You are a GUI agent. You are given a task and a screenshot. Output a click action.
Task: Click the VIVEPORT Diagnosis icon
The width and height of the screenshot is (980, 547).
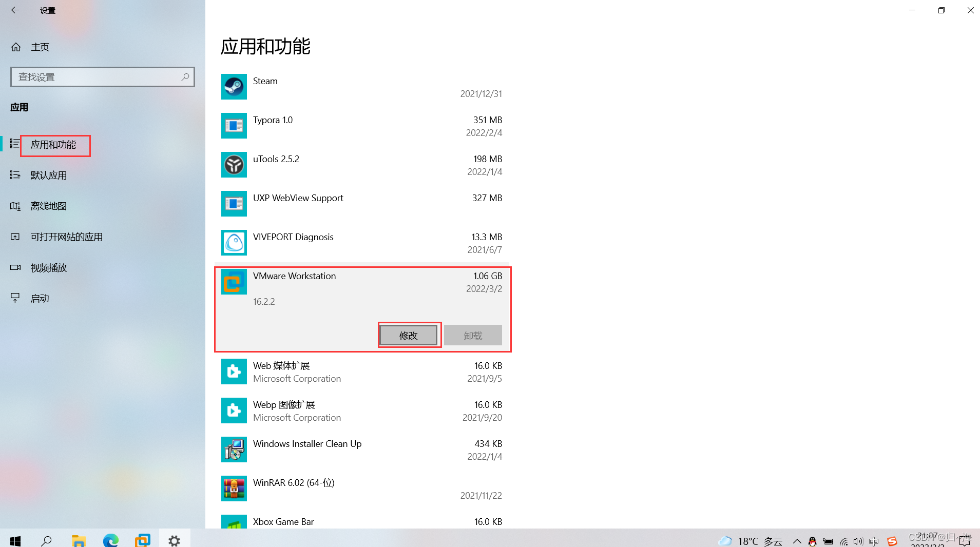point(234,243)
